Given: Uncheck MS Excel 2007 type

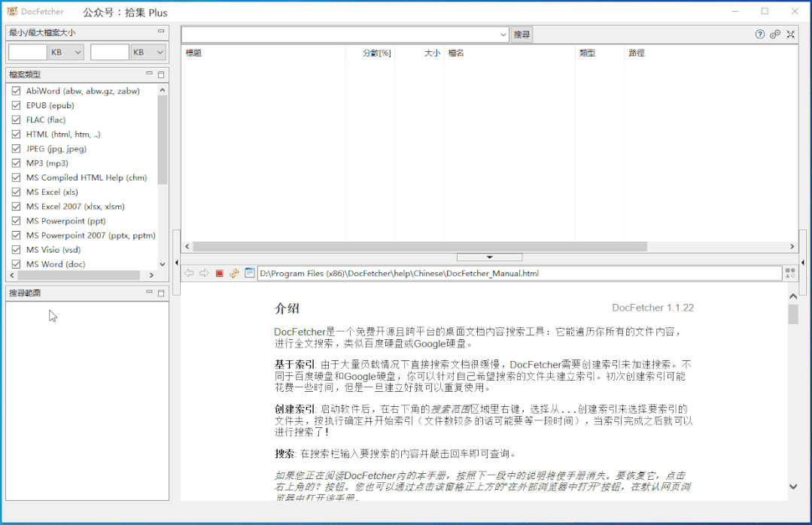Looking at the screenshot, I should [16, 207].
